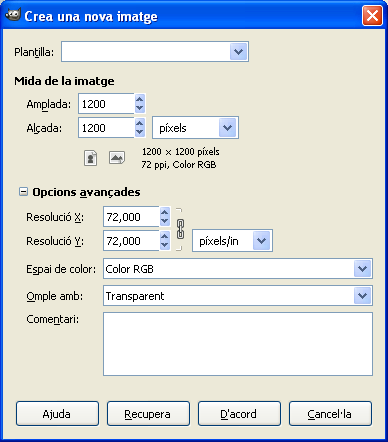Select landscape orientation icon
The image size is (388, 442).
click(117, 158)
